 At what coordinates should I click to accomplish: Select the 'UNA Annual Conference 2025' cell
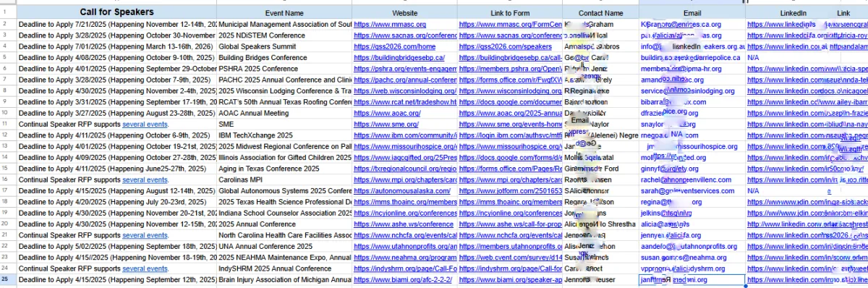click(284, 246)
